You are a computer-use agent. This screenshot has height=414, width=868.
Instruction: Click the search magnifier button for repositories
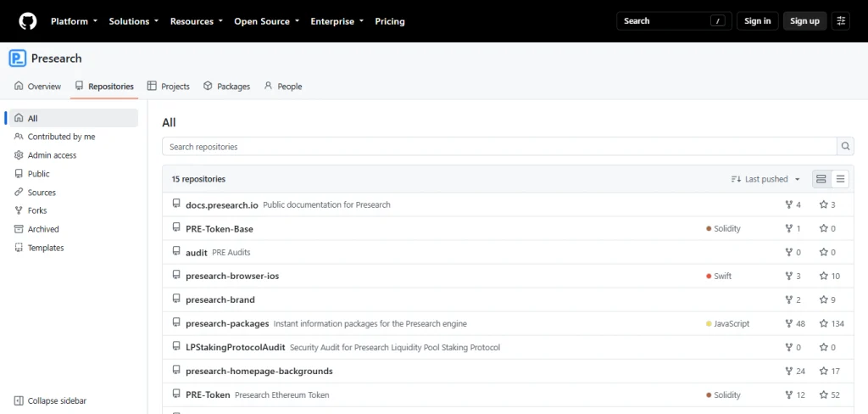845,147
